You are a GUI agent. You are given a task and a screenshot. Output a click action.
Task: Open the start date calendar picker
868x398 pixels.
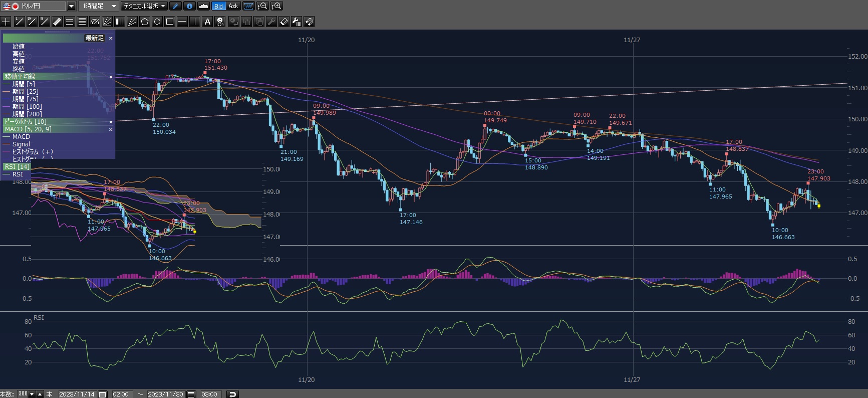pos(102,394)
